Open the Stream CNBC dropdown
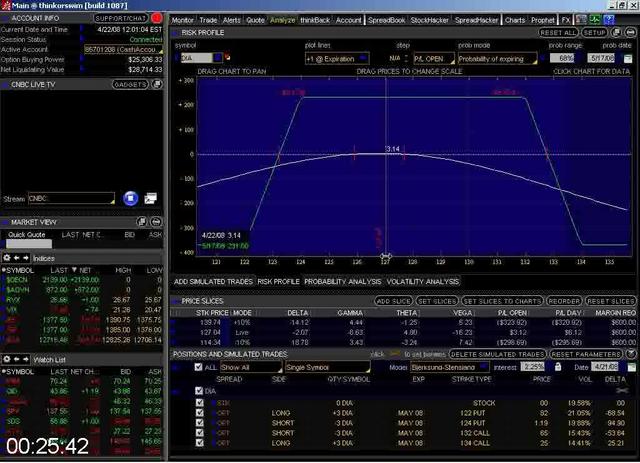 point(71,198)
